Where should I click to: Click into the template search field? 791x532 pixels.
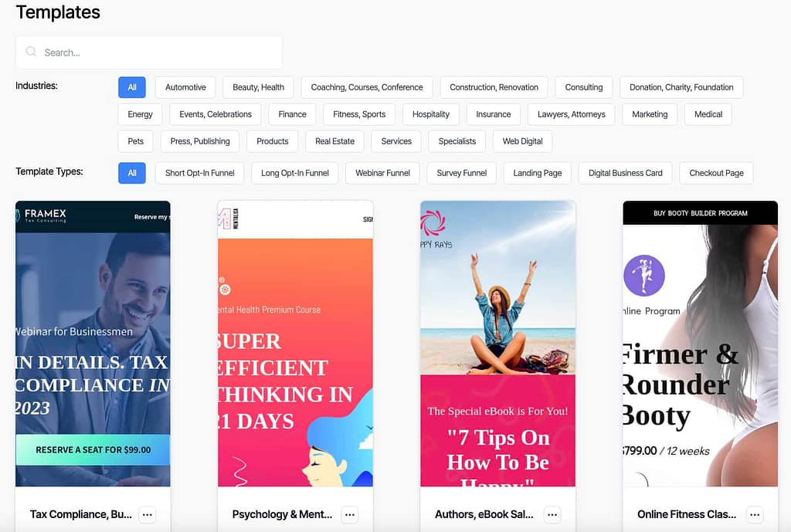pos(154,53)
